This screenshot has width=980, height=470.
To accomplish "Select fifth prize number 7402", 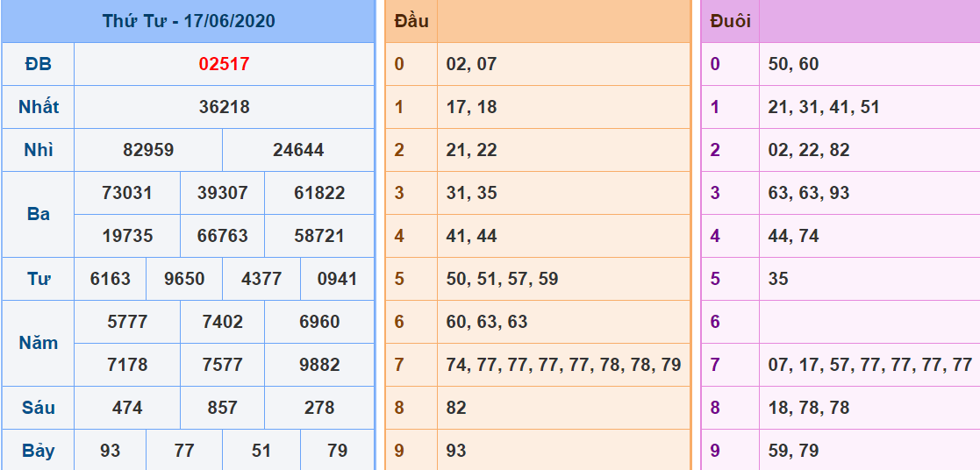I will click(x=222, y=322).
